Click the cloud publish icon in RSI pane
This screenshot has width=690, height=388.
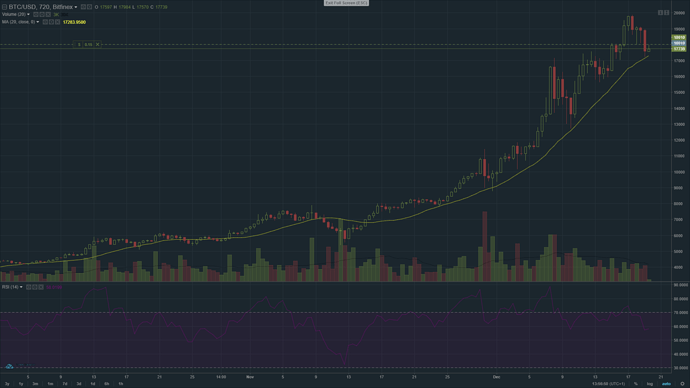click(9, 366)
